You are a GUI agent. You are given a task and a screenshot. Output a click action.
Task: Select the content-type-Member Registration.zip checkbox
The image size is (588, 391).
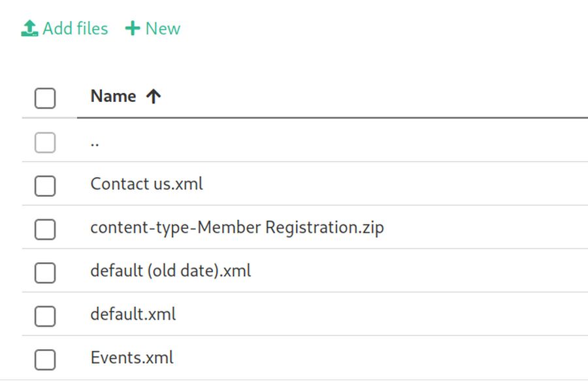[x=45, y=229]
